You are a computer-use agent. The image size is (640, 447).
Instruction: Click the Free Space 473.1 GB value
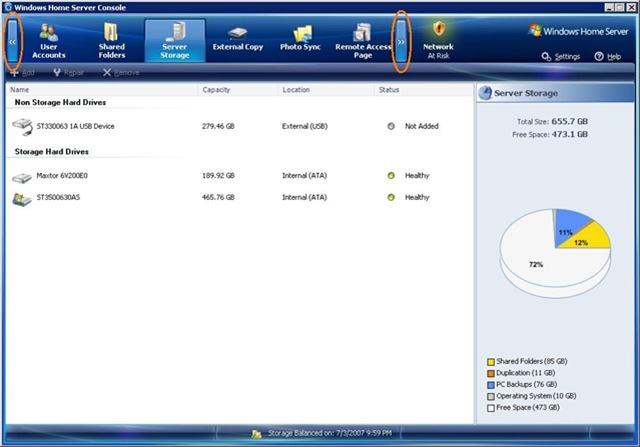pyautogui.click(x=570, y=134)
